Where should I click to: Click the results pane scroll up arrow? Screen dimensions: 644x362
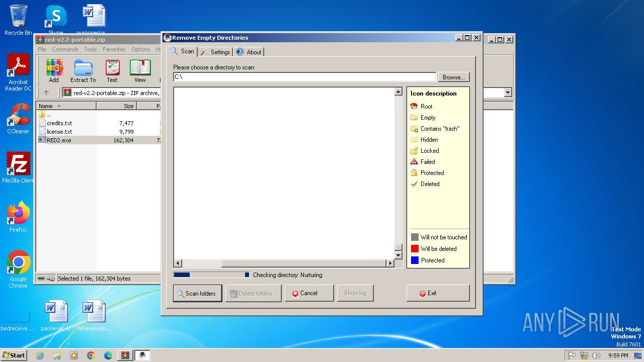398,92
